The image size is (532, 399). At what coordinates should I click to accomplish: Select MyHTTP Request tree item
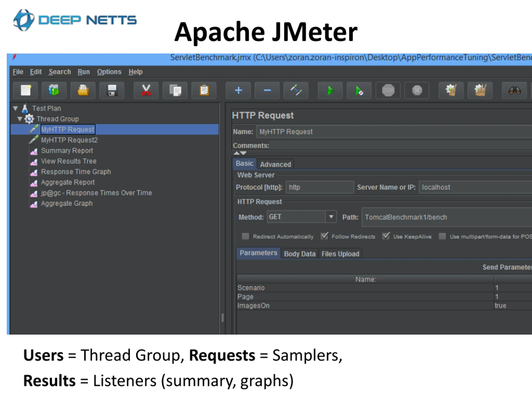pos(68,129)
